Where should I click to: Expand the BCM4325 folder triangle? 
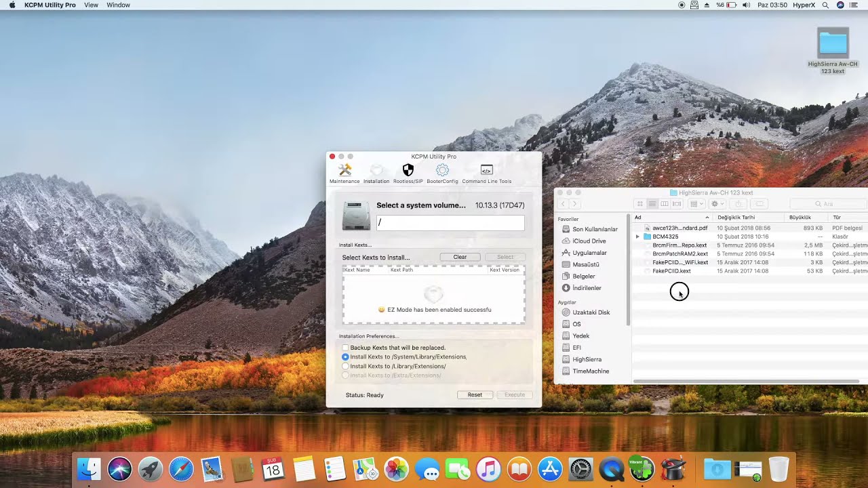pos(637,237)
